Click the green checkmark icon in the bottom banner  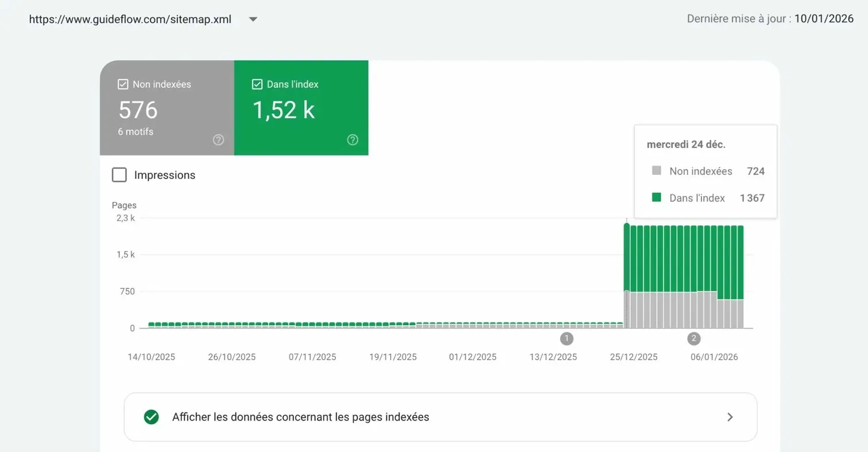tap(151, 417)
